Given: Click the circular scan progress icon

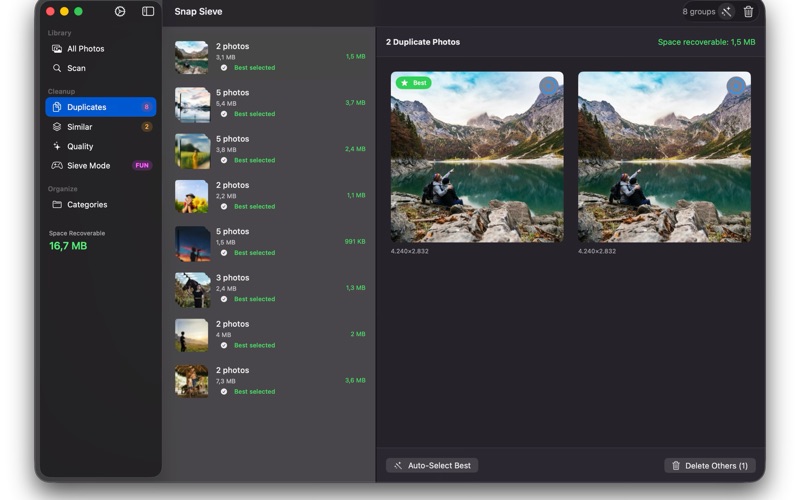Looking at the screenshot, I should [x=120, y=11].
